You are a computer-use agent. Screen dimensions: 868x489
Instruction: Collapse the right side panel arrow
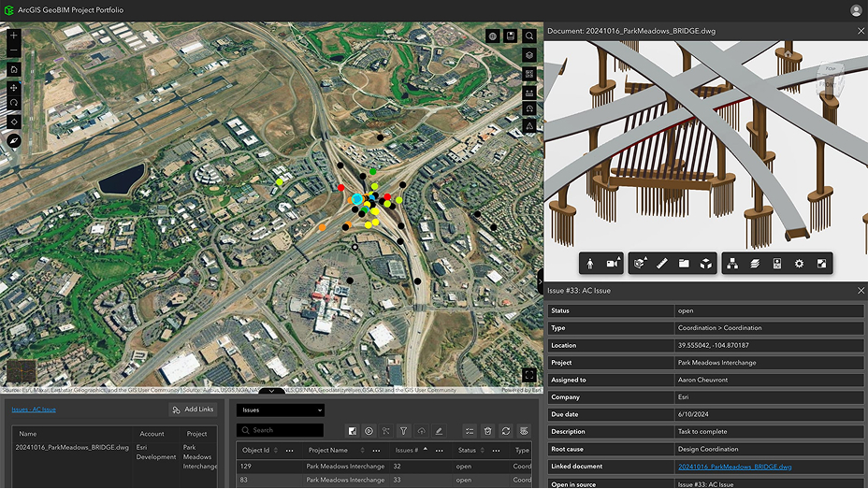(x=541, y=281)
